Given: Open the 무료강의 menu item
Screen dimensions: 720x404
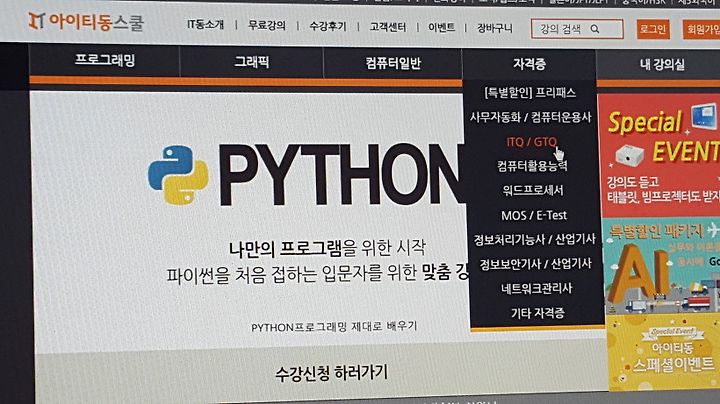Looking at the screenshot, I should [267, 25].
